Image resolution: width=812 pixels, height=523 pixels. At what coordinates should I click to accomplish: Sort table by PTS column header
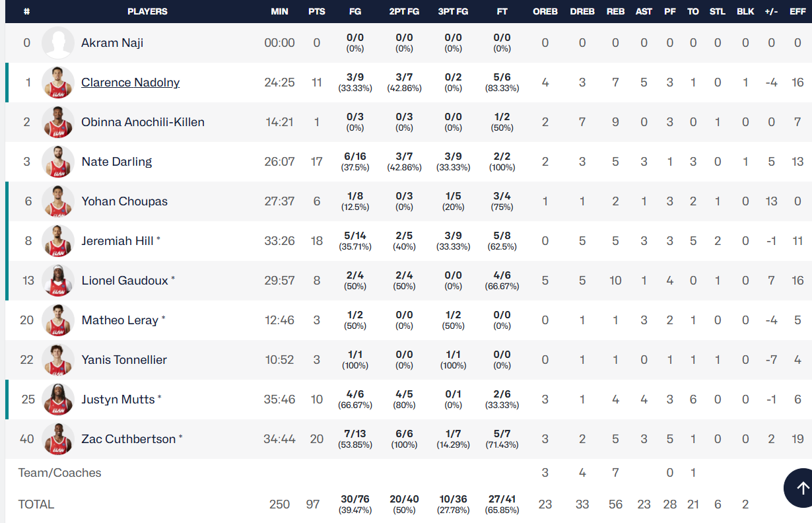pyautogui.click(x=317, y=11)
